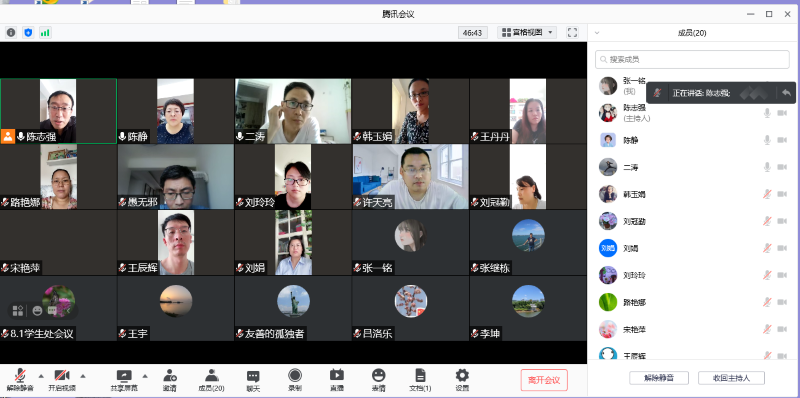The width and height of the screenshot is (800, 398).
Task: Open the settings gear in bottom toolbar
Action: coord(462,380)
